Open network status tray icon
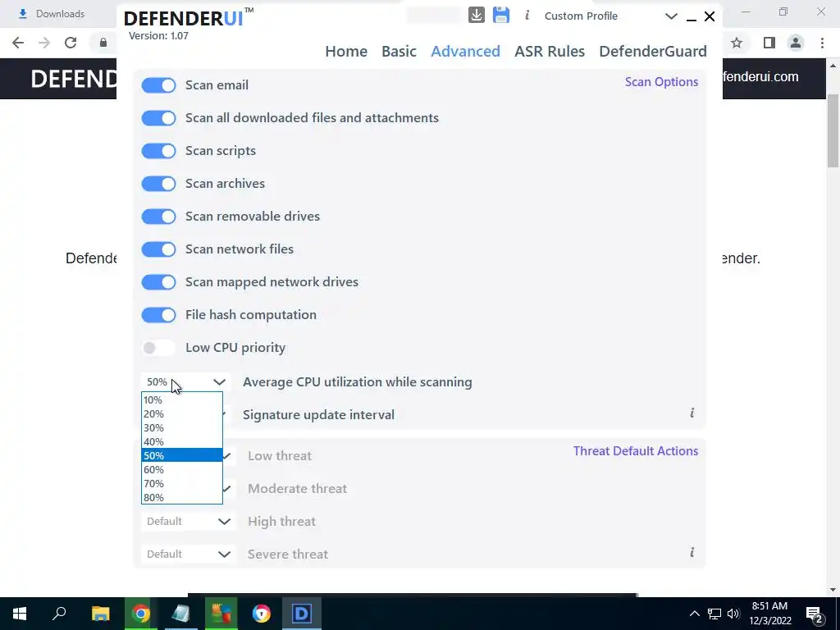The image size is (840, 630). coord(714,614)
